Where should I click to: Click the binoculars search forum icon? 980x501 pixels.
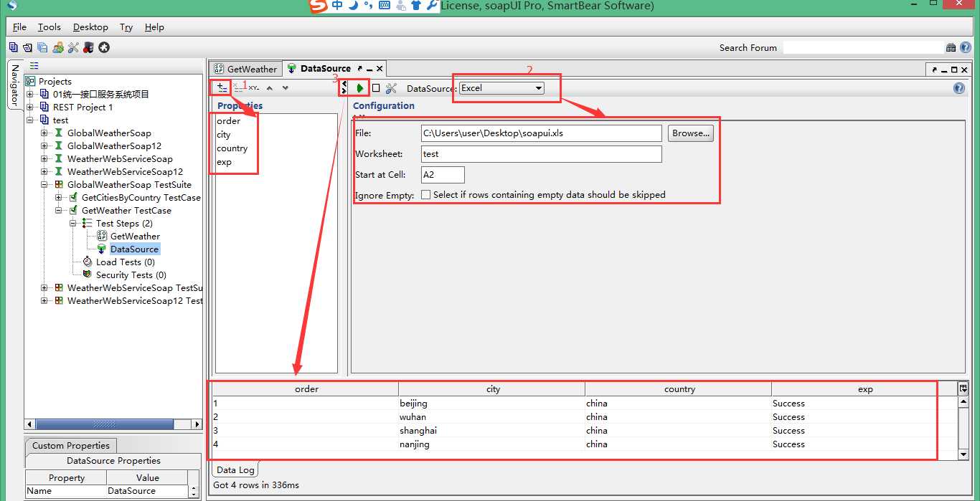coord(951,48)
